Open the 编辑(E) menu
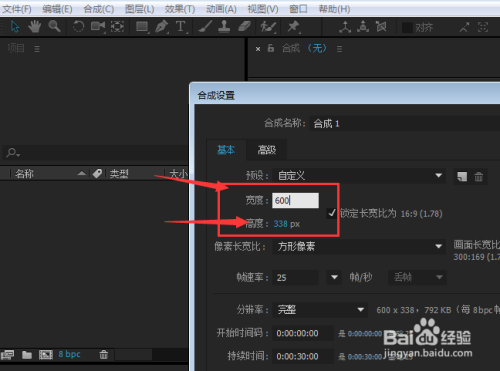The width and height of the screenshot is (500, 371). coord(57,9)
